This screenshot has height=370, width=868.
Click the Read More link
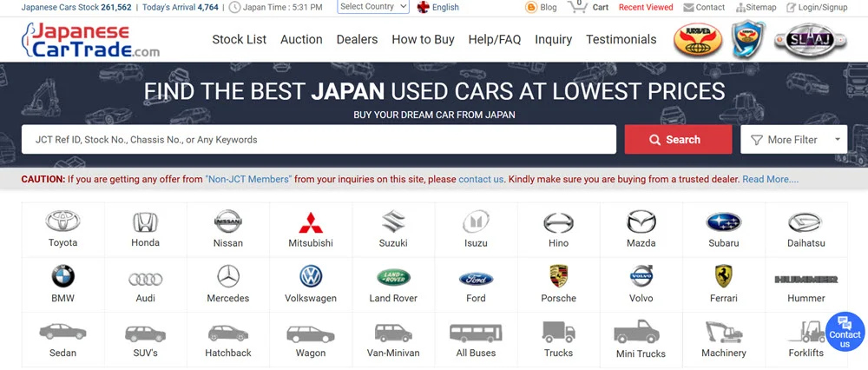(770, 180)
